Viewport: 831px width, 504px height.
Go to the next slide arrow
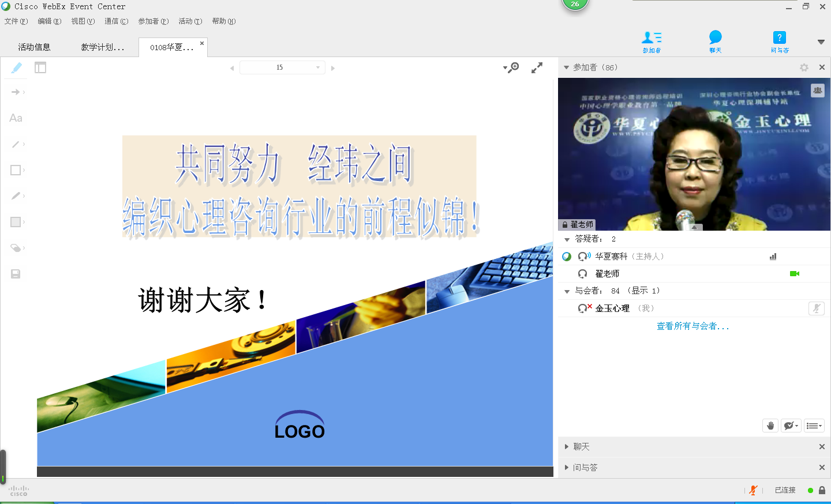[333, 68]
